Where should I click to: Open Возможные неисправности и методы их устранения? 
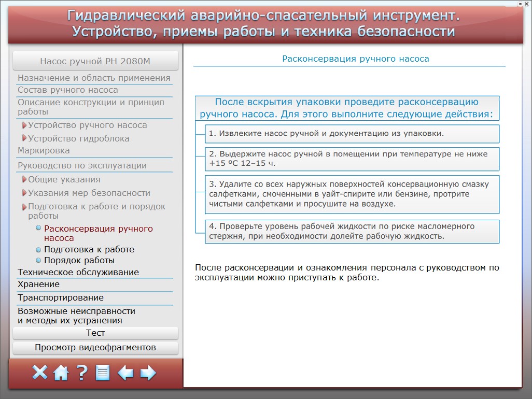pos(76,316)
